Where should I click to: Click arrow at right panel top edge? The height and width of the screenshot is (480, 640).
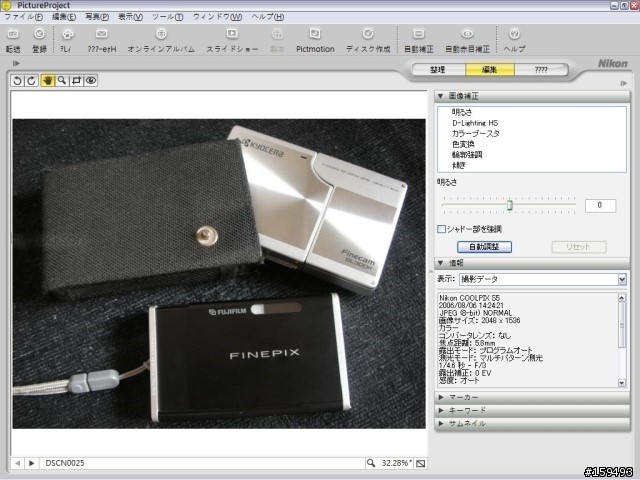(x=624, y=83)
